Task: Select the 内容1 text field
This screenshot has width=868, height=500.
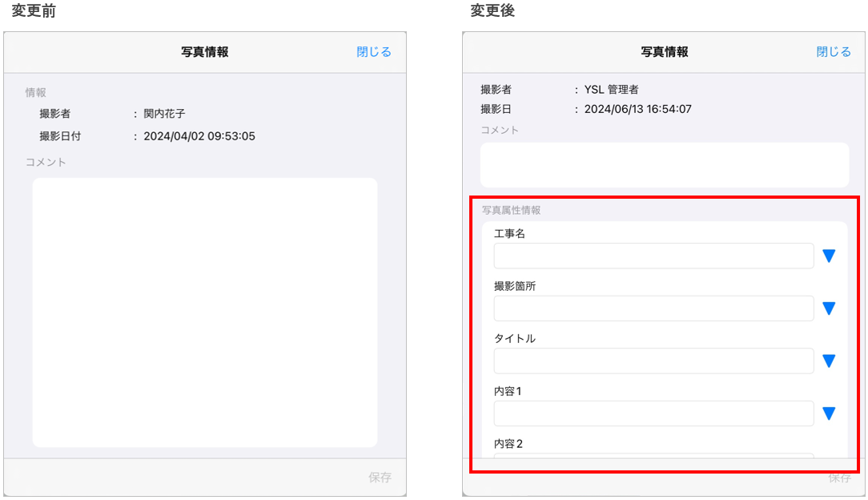Action: [653, 413]
